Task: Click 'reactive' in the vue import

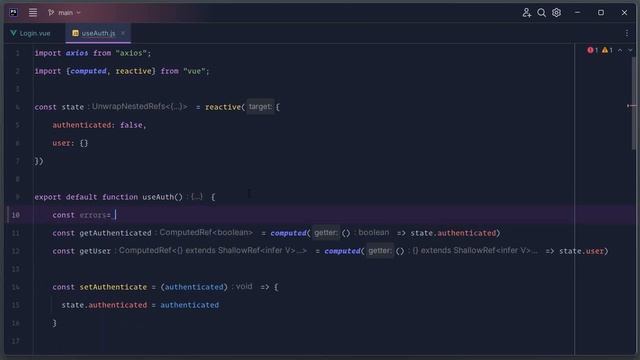Action: point(133,71)
